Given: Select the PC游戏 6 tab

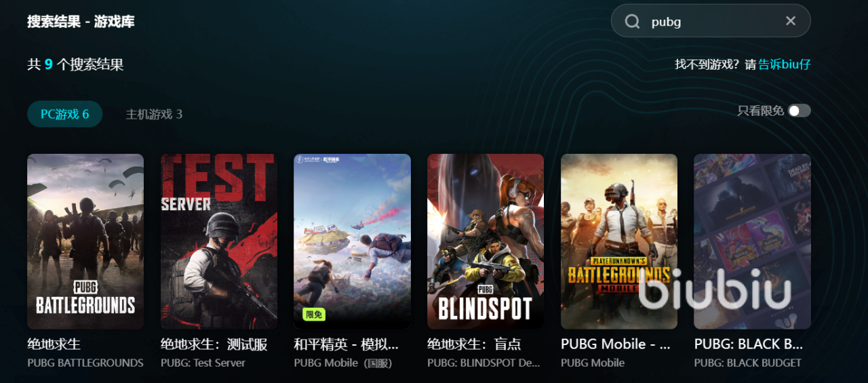Looking at the screenshot, I should (64, 114).
